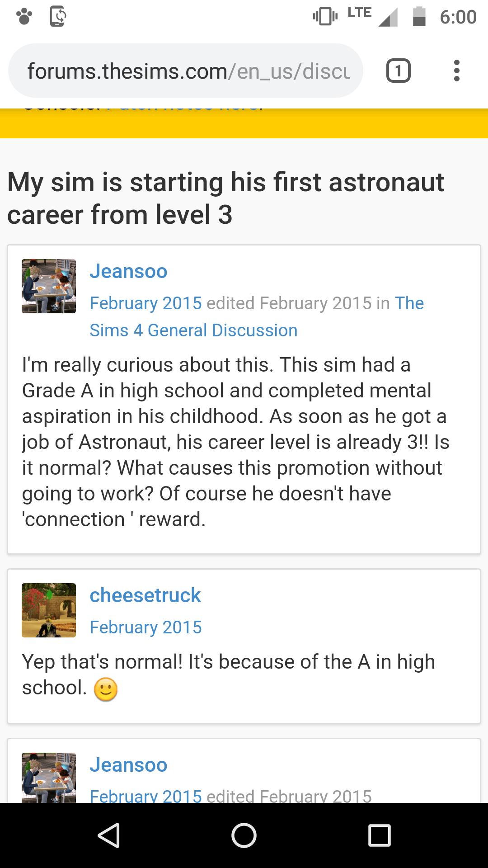Tap the screen rotation sync status icon
This screenshot has width=488, height=868.
[x=58, y=17]
